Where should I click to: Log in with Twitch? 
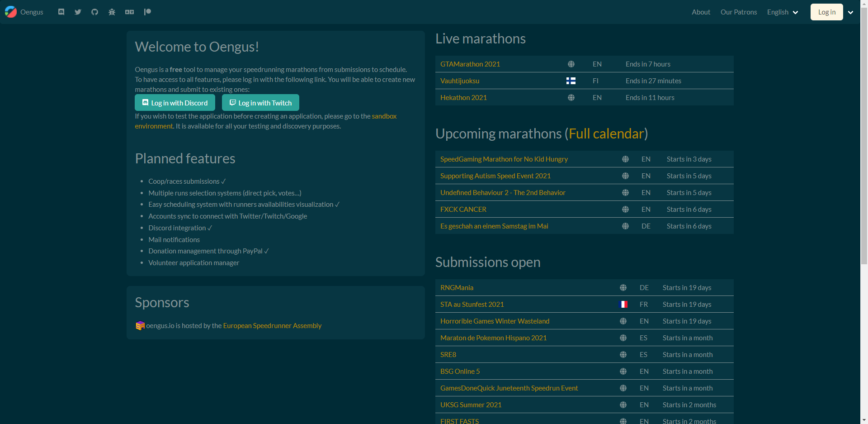coord(260,103)
